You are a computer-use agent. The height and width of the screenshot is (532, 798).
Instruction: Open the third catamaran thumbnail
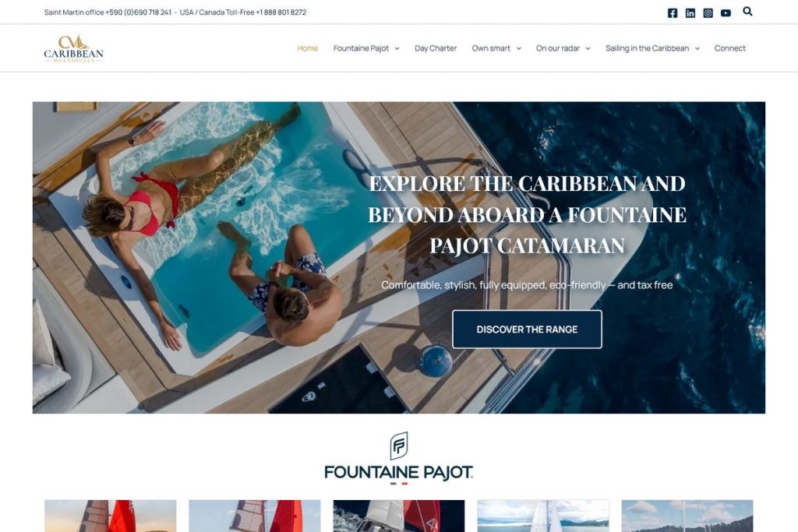click(399, 516)
